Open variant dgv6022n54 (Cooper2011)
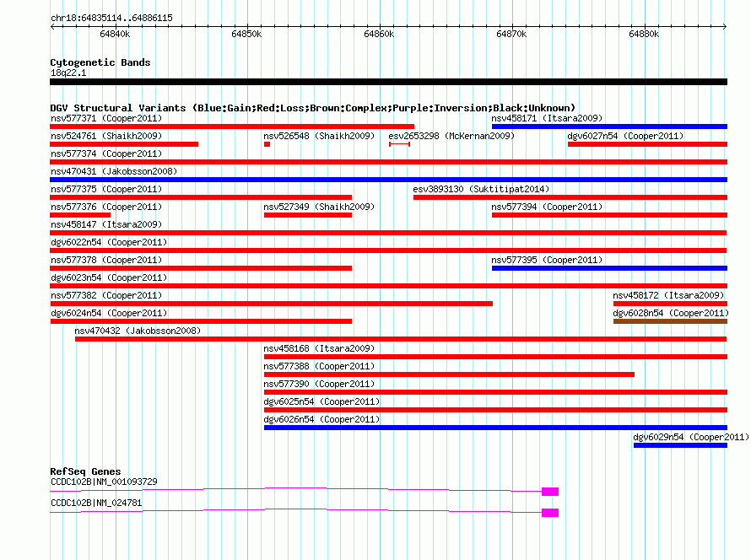 [x=109, y=242]
